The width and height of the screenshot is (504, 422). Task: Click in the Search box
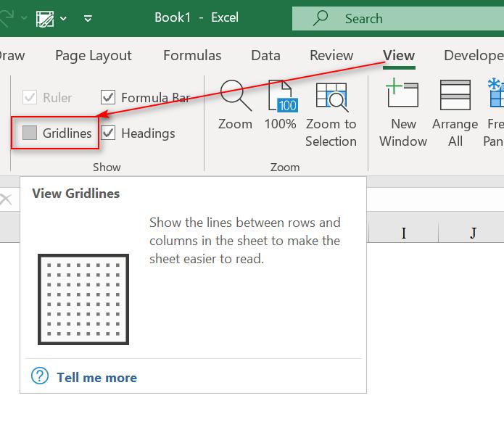click(398, 19)
